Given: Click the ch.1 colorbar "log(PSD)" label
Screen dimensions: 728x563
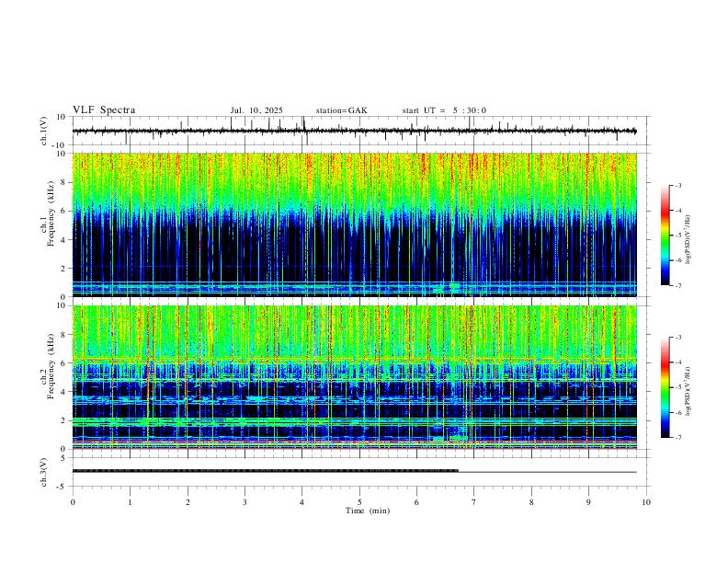Looking at the screenshot, I should coord(688,240).
